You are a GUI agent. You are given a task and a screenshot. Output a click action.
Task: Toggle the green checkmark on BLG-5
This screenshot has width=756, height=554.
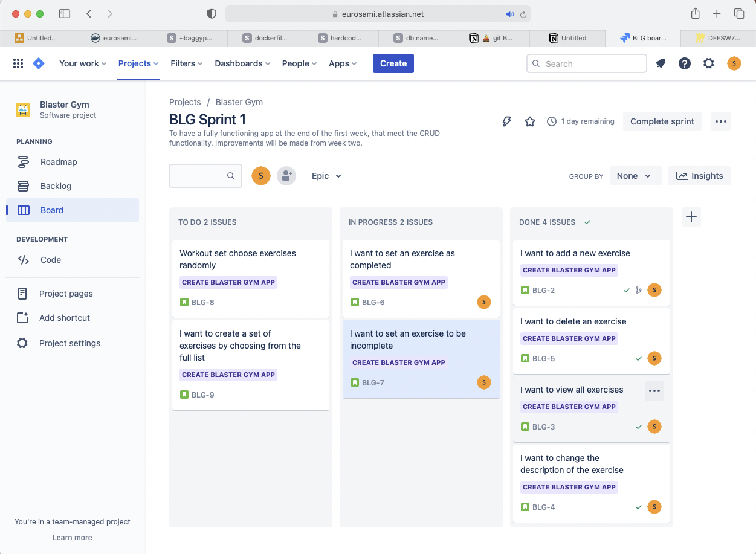tap(639, 358)
